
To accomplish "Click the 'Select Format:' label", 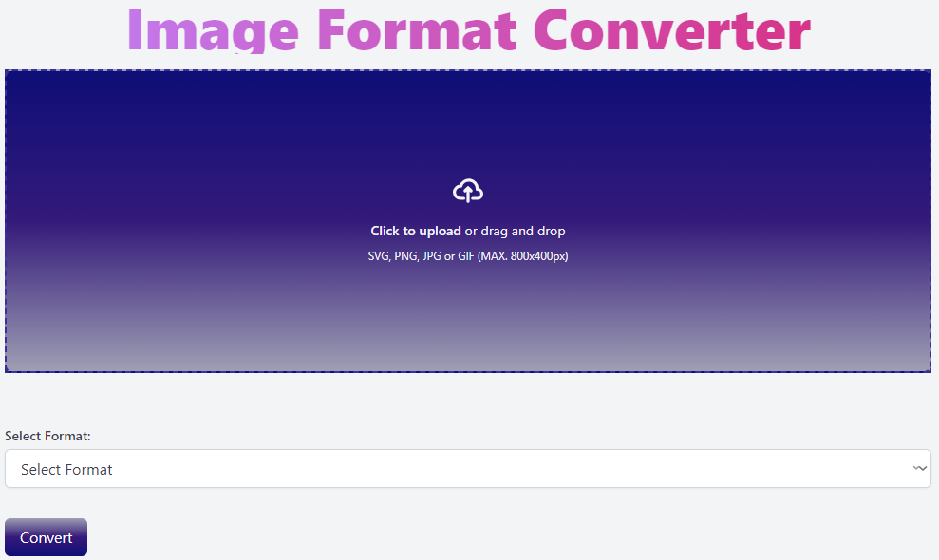I will pos(47,436).
